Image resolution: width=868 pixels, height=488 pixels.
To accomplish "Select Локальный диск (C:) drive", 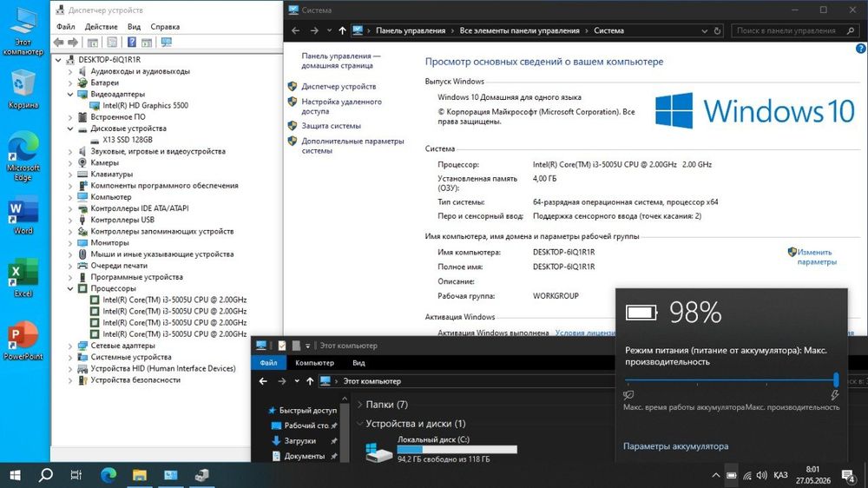I will coord(441,449).
